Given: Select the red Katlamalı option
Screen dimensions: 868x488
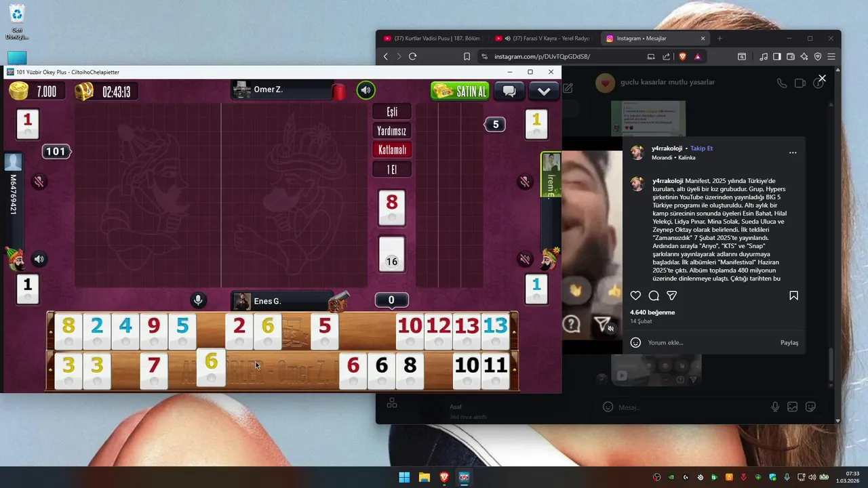Looking at the screenshot, I should (392, 150).
